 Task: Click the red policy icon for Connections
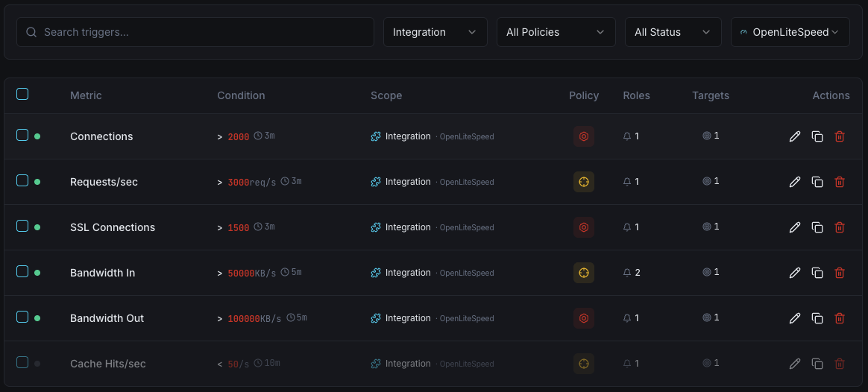[x=583, y=136]
